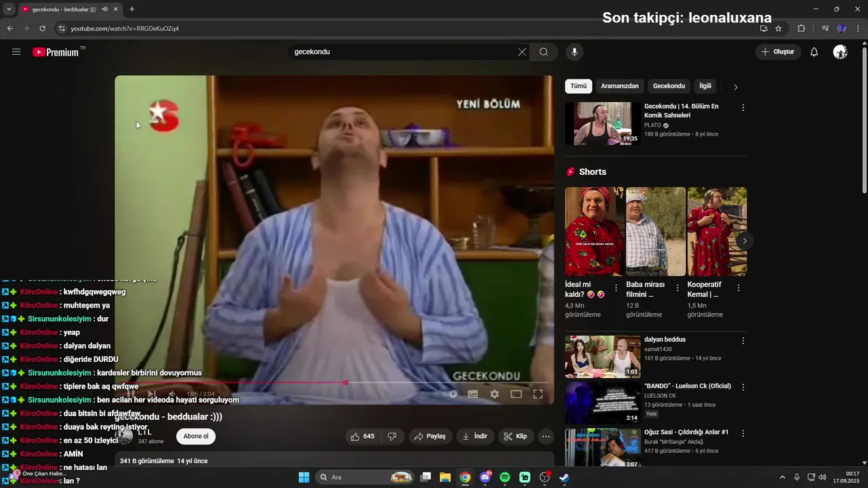Skip to next video in player
Viewport: 868px width, 488px height.
coord(152,394)
